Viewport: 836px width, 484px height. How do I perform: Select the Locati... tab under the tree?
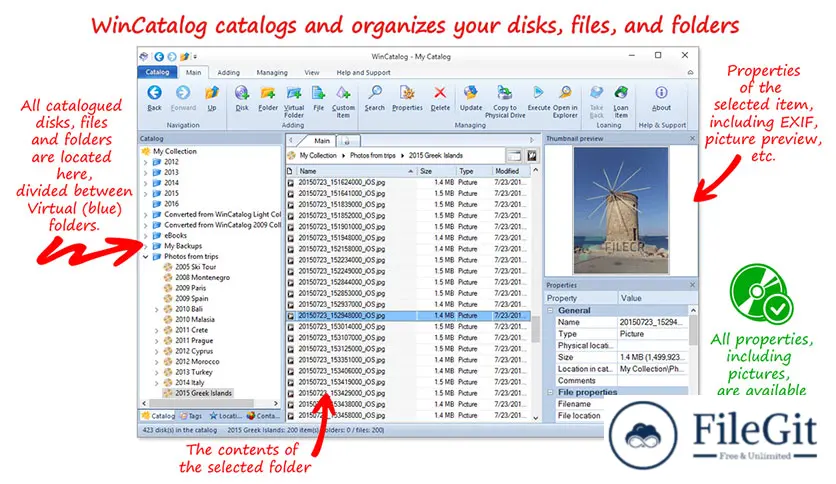[x=226, y=416]
